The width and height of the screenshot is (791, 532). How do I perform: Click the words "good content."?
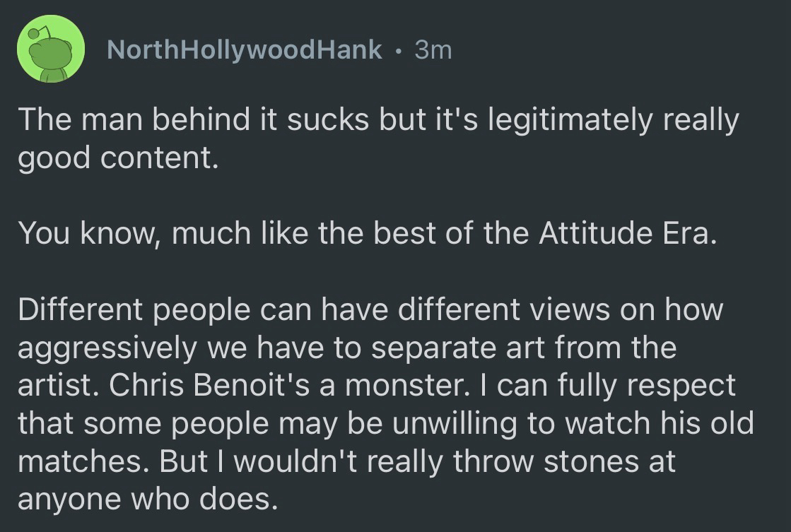click(x=115, y=159)
